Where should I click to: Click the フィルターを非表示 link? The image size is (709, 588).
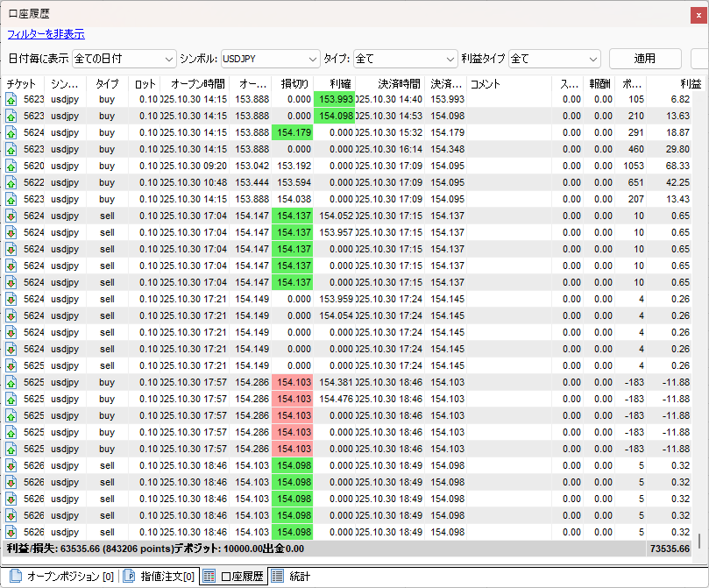pos(46,34)
